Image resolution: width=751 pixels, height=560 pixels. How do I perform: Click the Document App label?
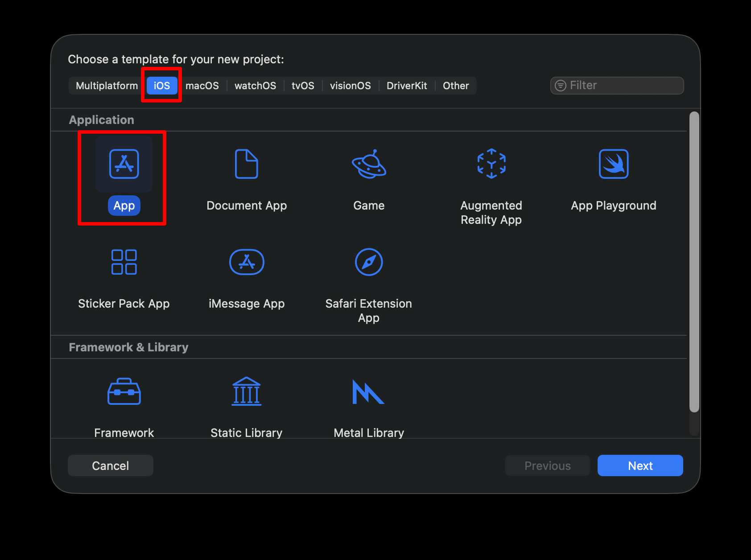pyautogui.click(x=247, y=206)
